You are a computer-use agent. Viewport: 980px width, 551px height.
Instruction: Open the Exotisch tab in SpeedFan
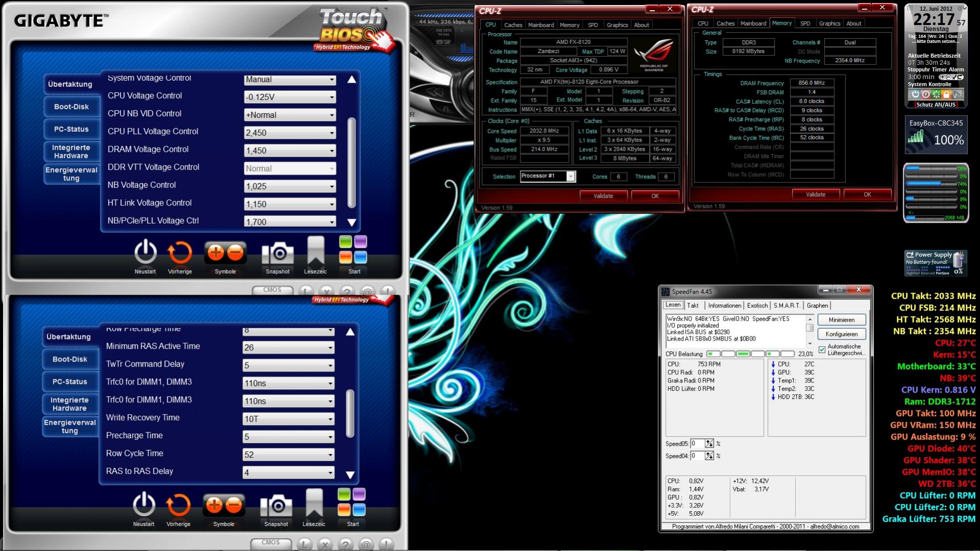click(x=757, y=305)
